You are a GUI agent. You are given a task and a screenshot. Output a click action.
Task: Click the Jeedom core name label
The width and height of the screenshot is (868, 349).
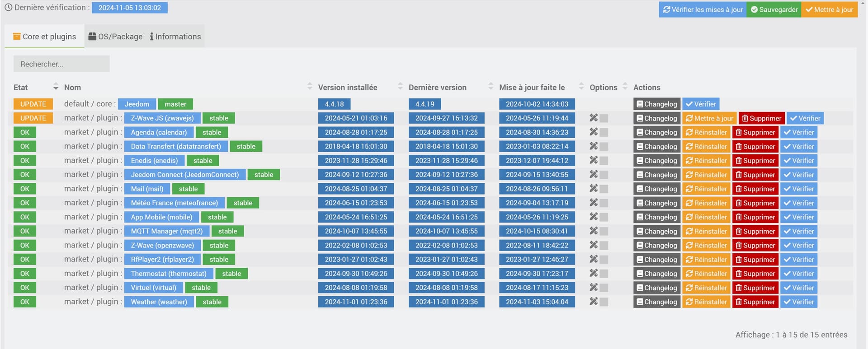pyautogui.click(x=137, y=104)
